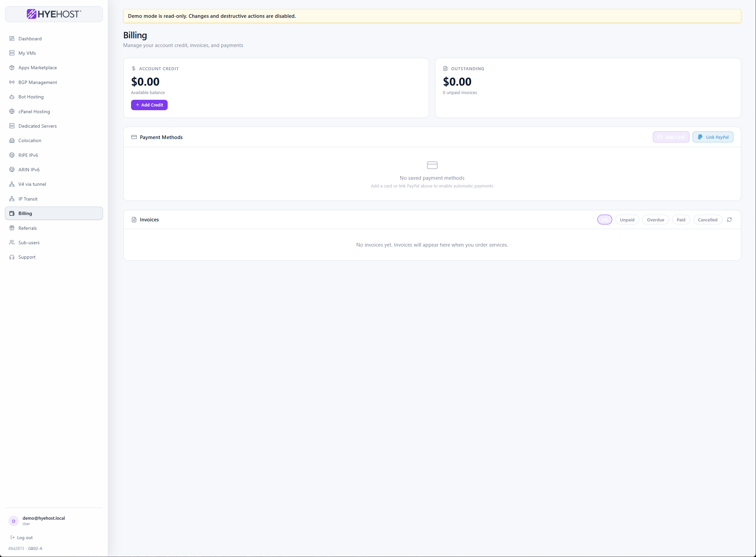Click the Add Credit button
The width and height of the screenshot is (756, 557).
pos(149,105)
